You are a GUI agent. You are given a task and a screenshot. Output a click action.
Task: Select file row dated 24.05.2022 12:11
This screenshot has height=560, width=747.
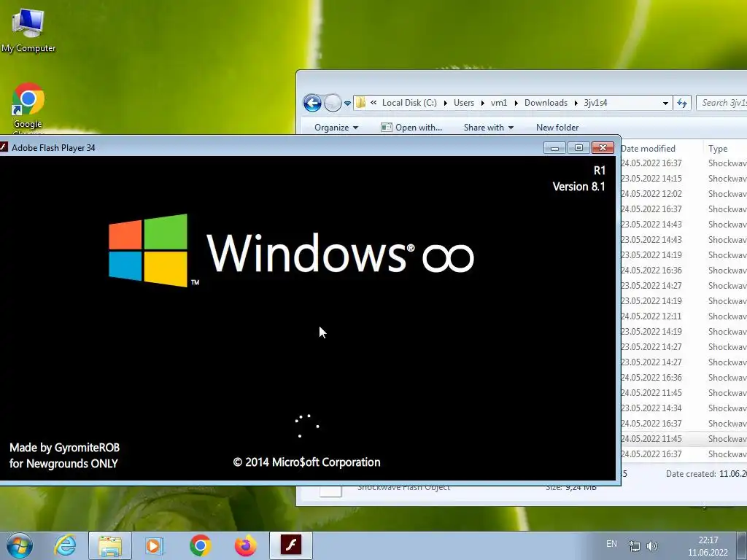point(684,316)
